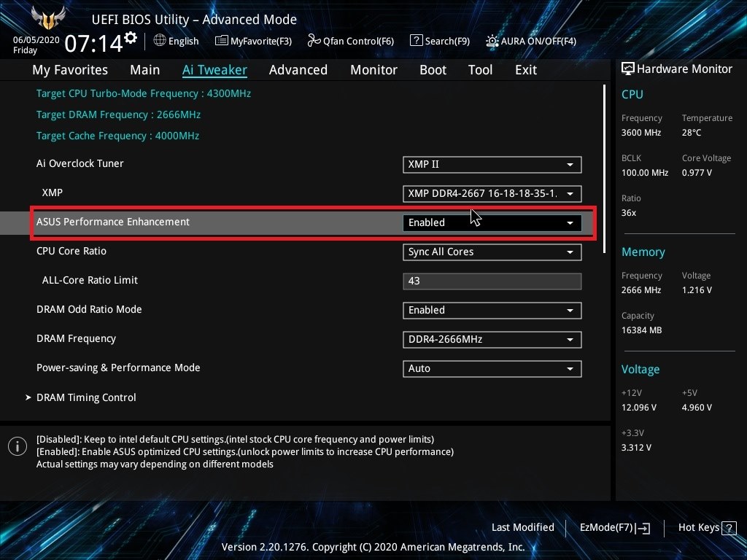Click the AURA light bulb icon
The image size is (747, 560).
(492, 41)
